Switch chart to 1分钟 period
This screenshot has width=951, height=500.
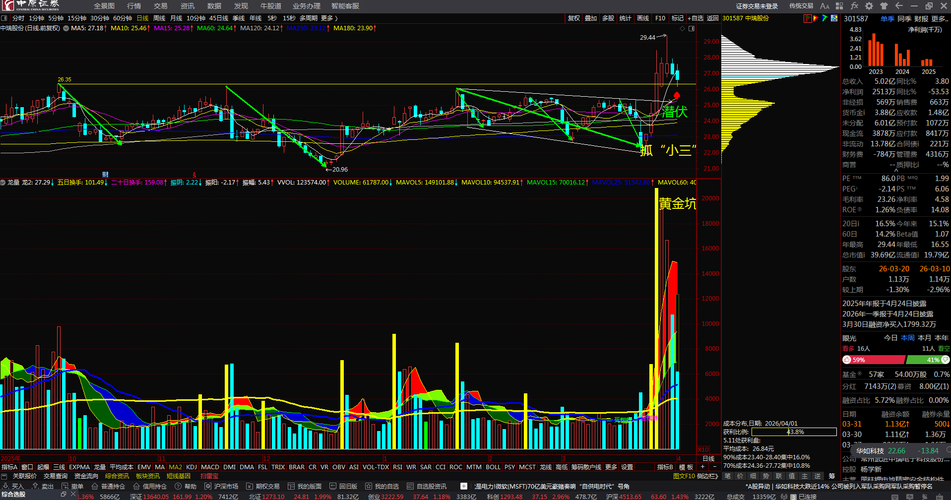coord(36,18)
